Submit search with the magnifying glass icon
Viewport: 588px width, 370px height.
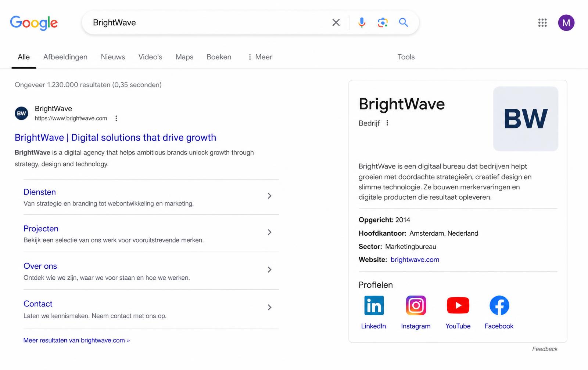pyautogui.click(x=404, y=22)
